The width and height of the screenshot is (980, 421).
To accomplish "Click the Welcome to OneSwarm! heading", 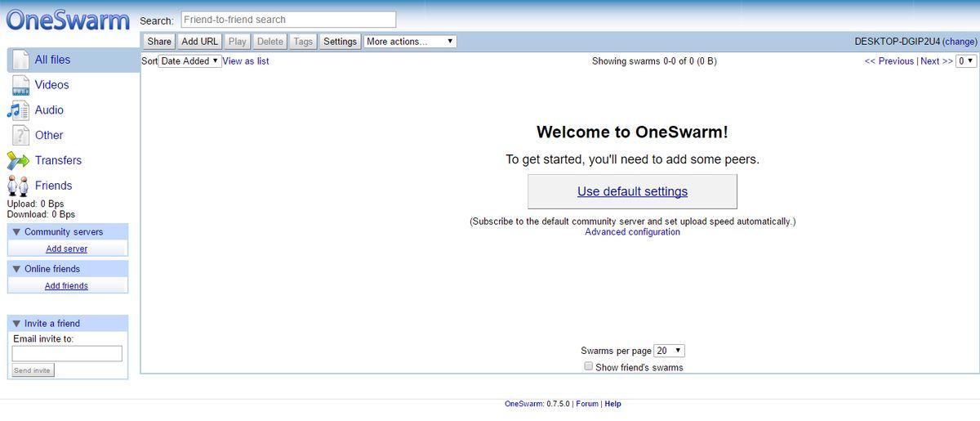I will pos(632,132).
